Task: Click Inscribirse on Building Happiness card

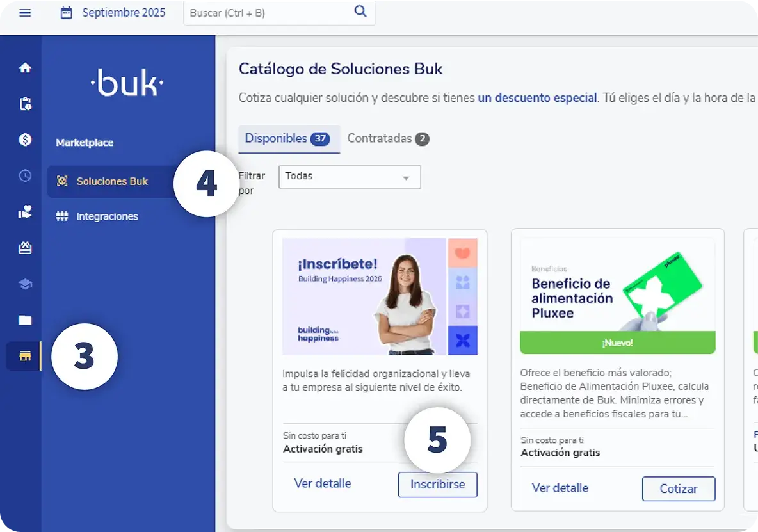Action: click(x=437, y=484)
